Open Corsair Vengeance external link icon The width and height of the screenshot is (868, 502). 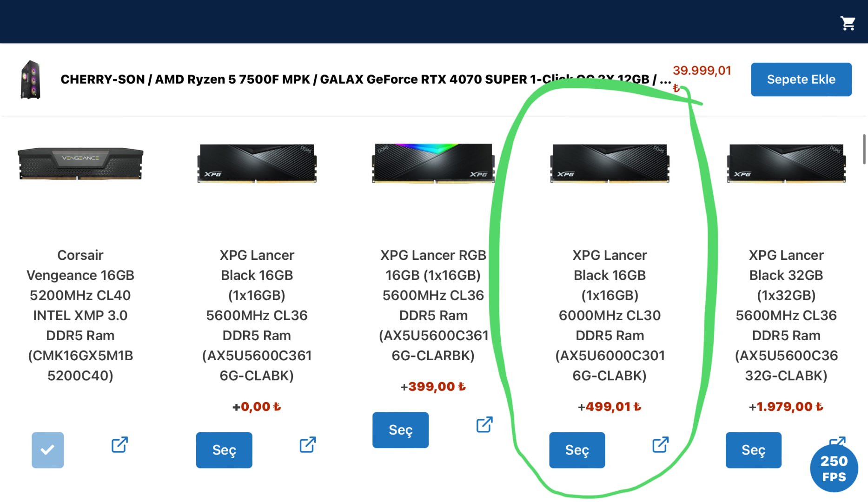coord(119,445)
